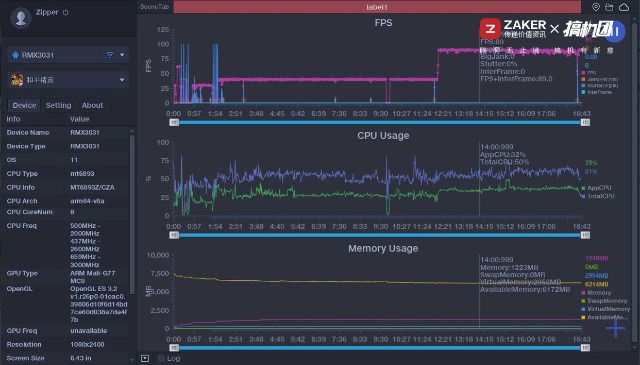Click the user avatar icon

[x=21, y=18]
